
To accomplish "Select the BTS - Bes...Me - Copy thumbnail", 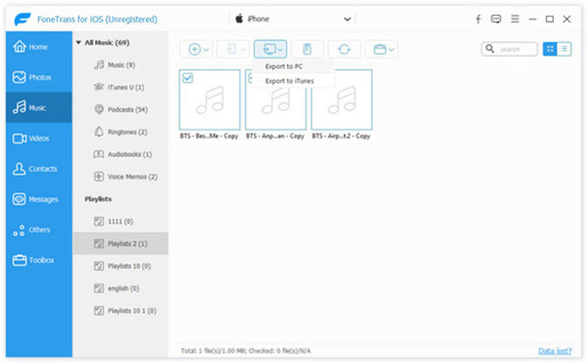I will tap(210, 100).
